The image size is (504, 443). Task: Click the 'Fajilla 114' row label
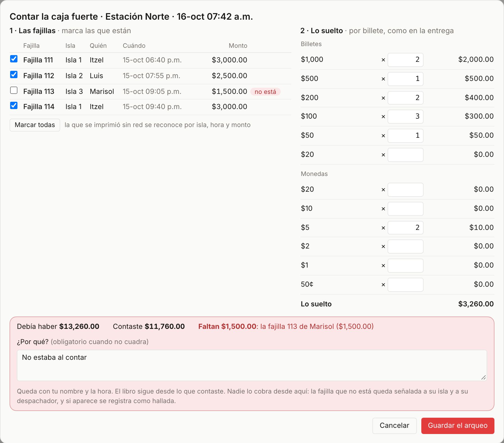pyautogui.click(x=39, y=107)
